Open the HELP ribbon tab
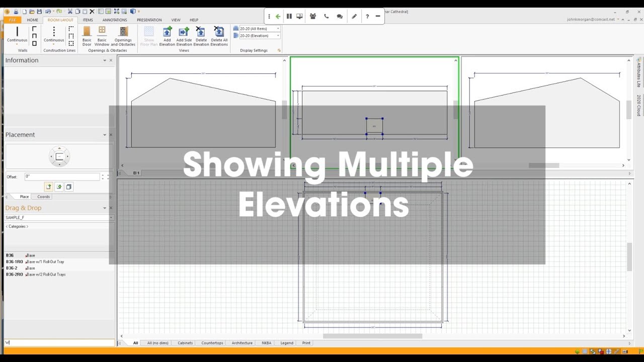 click(x=194, y=20)
